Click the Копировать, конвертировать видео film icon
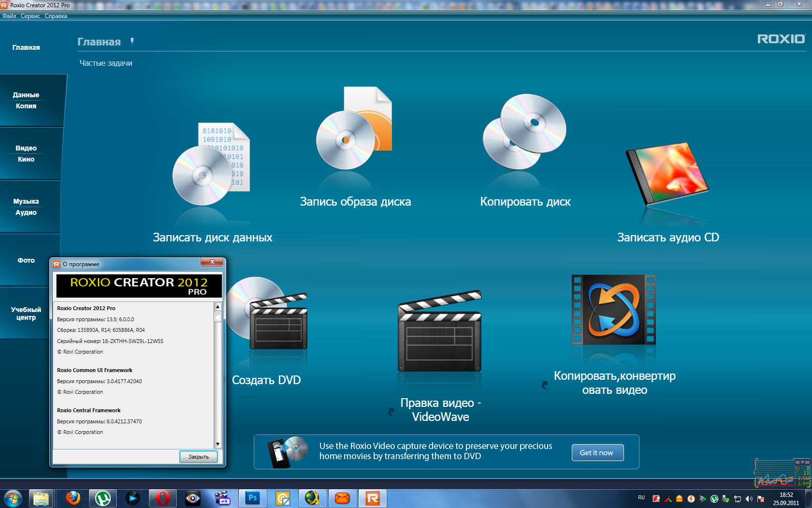 [614, 310]
